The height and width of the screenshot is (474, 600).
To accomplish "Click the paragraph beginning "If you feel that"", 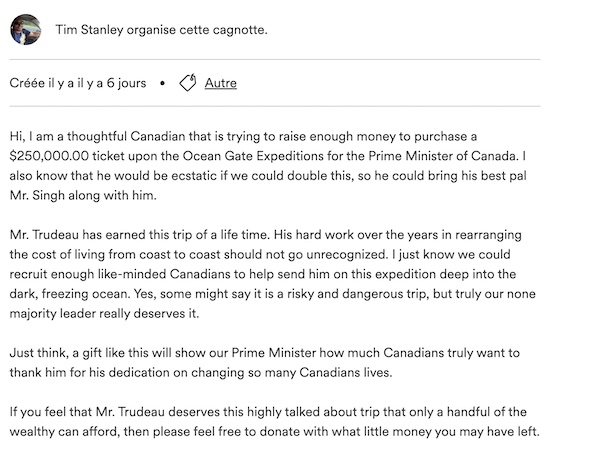I will [274, 422].
